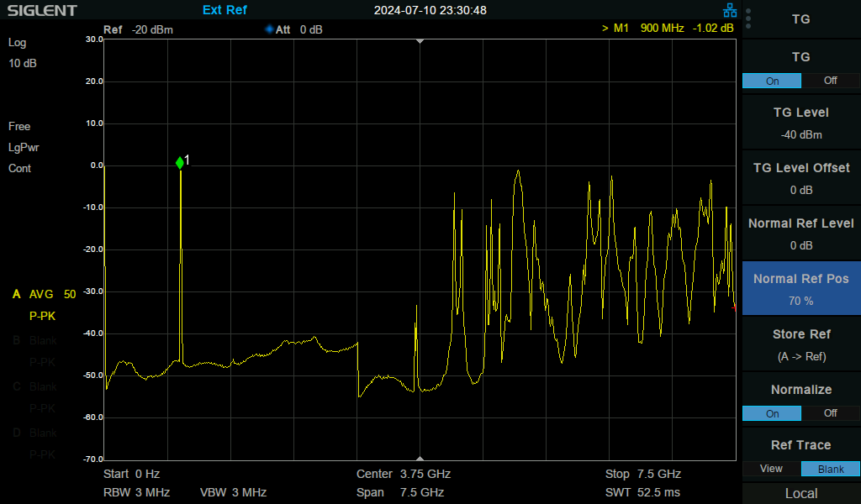This screenshot has width=861, height=504.
Task: Click the center frequency triangle marker above the graticule
Action: click(419, 40)
